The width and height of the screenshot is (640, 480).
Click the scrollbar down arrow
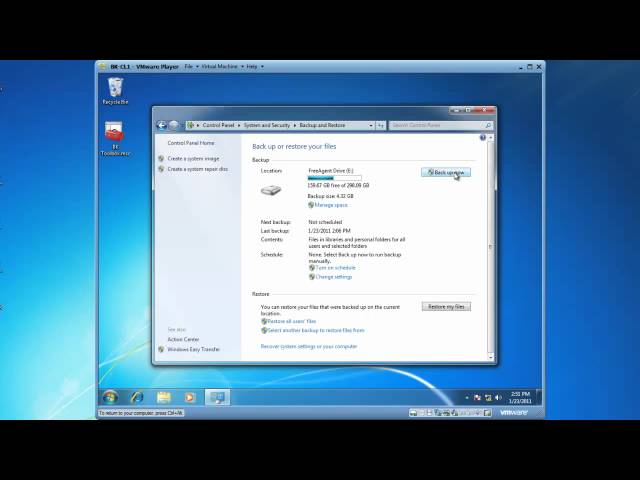(491, 356)
